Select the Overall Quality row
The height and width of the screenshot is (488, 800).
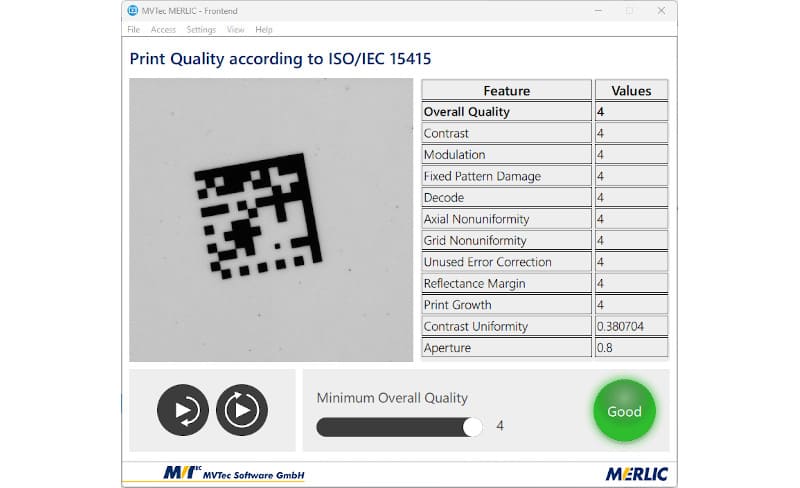(507, 112)
